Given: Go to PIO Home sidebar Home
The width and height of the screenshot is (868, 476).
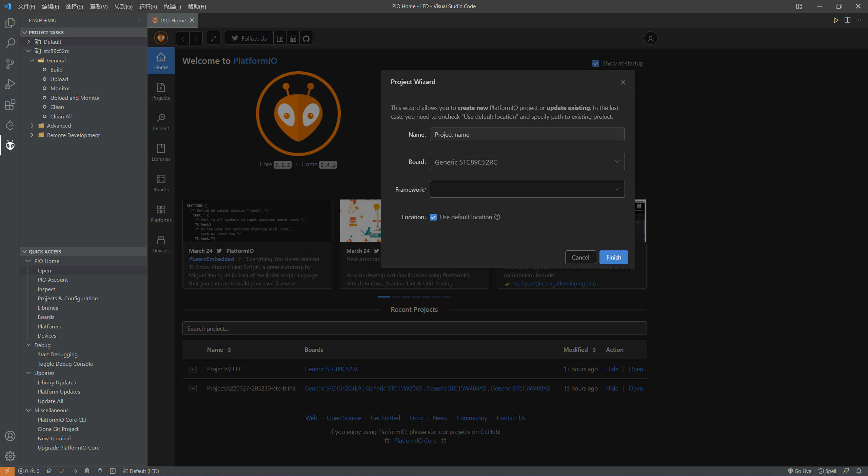Looking at the screenshot, I should (161, 61).
